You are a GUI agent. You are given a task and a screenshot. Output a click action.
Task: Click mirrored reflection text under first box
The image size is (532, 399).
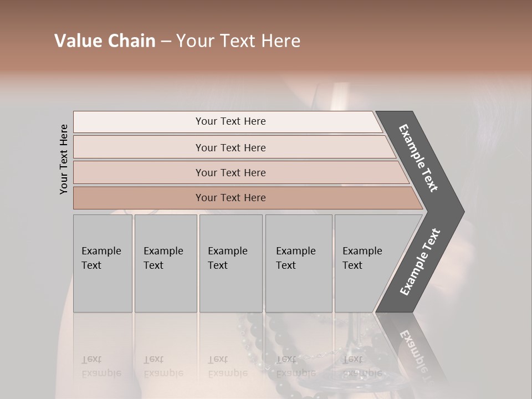101,366
